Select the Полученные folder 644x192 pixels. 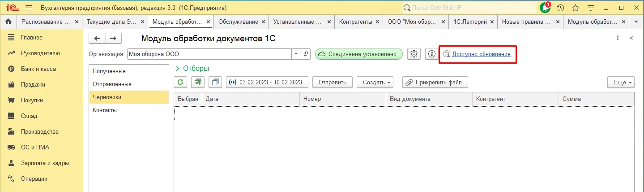tap(109, 71)
